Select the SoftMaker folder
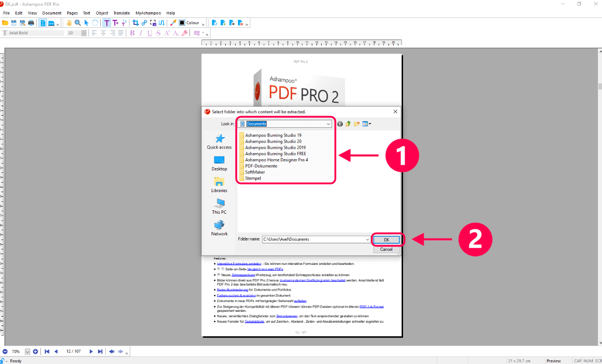This screenshot has height=364, width=602. pyautogui.click(x=255, y=172)
